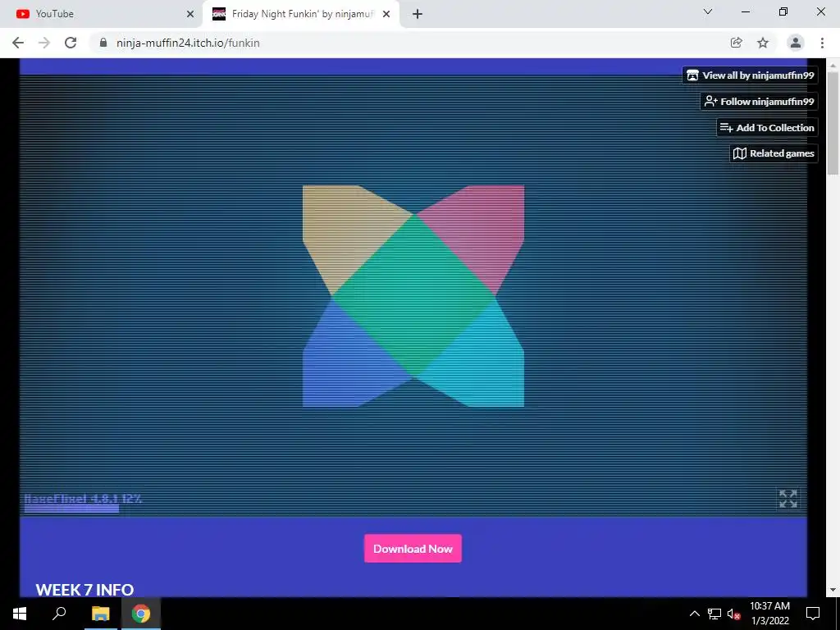Close the Friday Night Funkin' tab

(386, 15)
